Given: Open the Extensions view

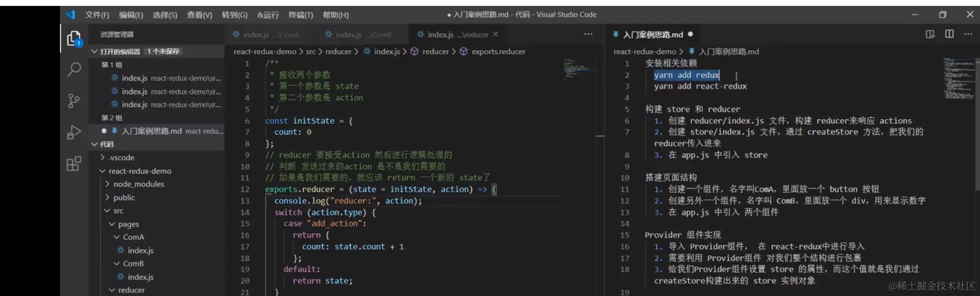Looking at the screenshot, I should click(x=74, y=163).
